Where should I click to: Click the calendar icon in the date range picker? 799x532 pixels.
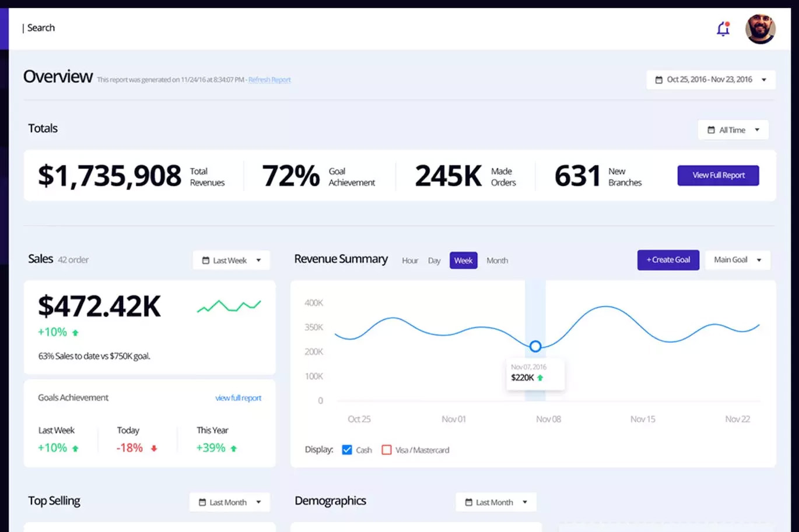pyautogui.click(x=659, y=80)
